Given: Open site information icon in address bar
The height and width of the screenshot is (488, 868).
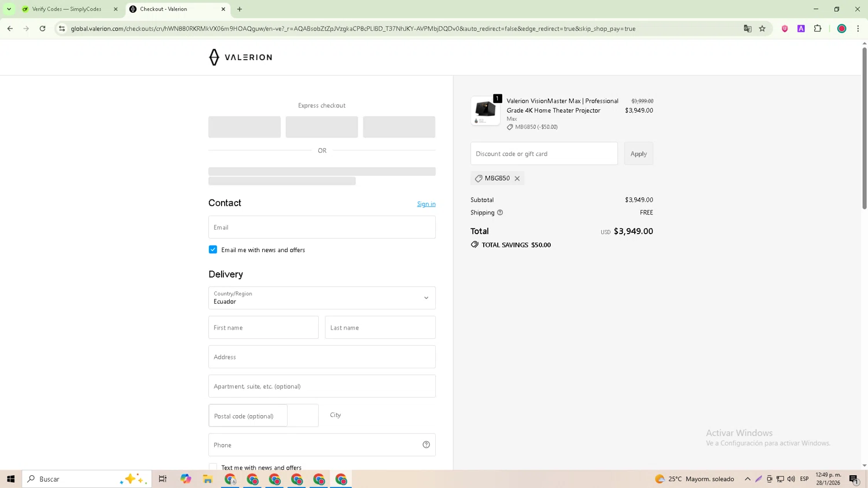Looking at the screenshot, I should [x=62, y=28].
